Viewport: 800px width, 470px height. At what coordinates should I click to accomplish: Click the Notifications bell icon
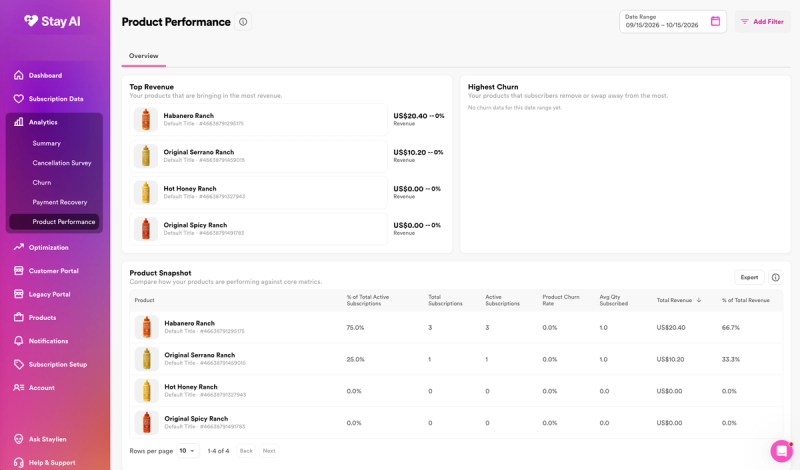(x=18, y=341)
